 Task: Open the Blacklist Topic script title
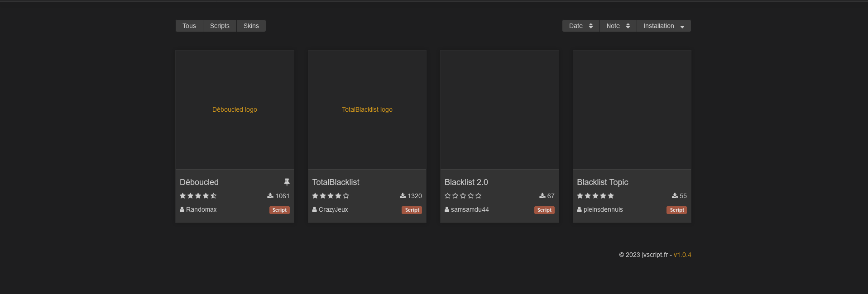[x=602, y=182]
